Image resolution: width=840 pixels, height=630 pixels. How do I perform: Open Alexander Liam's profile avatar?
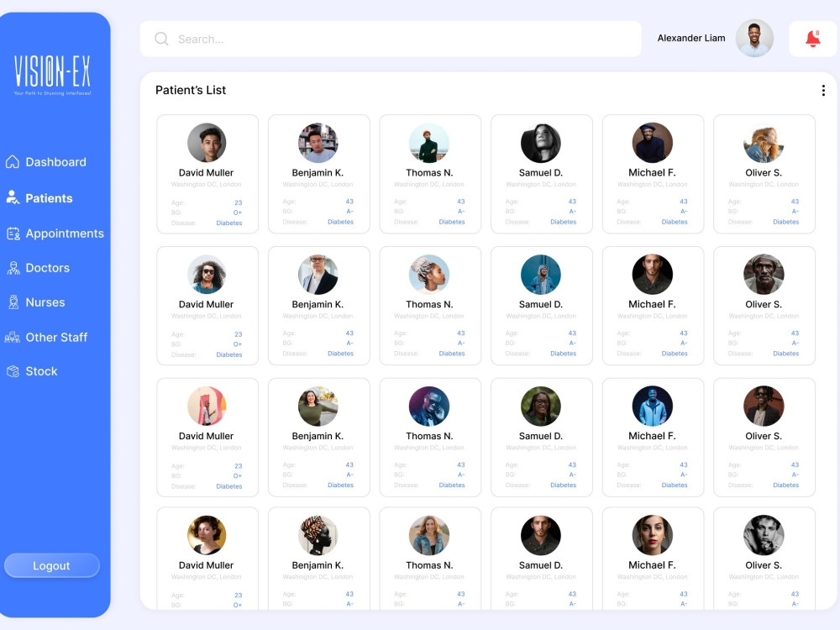pyautogui.click(x=753, y=38)
